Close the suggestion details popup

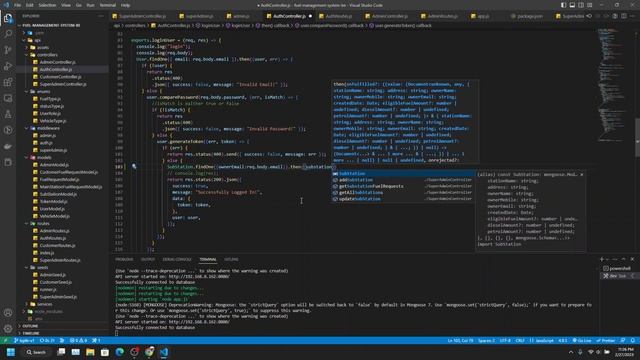point(582,175)
